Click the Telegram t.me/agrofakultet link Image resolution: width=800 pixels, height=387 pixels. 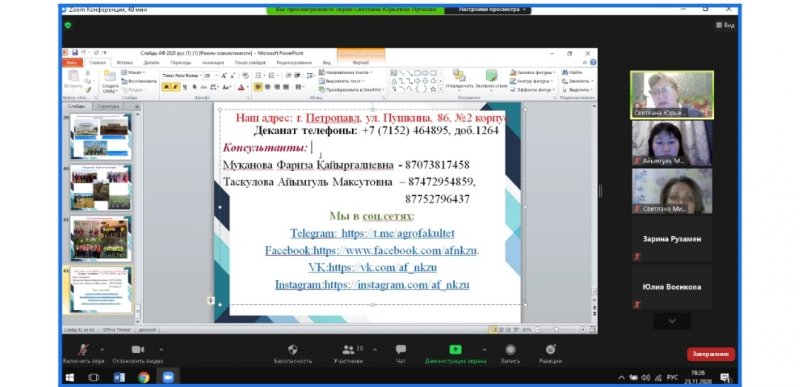(x=372, y=234)
